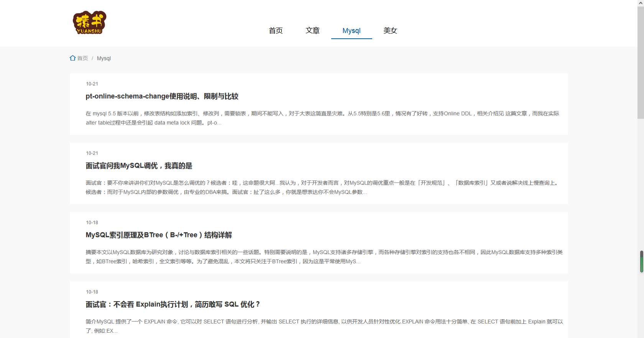
Task: Click the EXPLAIN 命令 article summary text
Action: [324, 326]
